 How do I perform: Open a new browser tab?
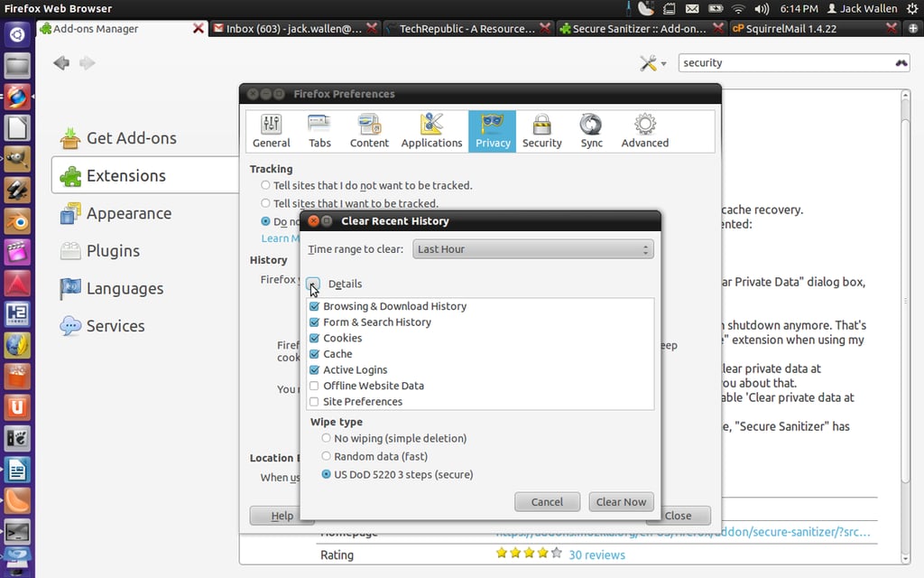912,28
